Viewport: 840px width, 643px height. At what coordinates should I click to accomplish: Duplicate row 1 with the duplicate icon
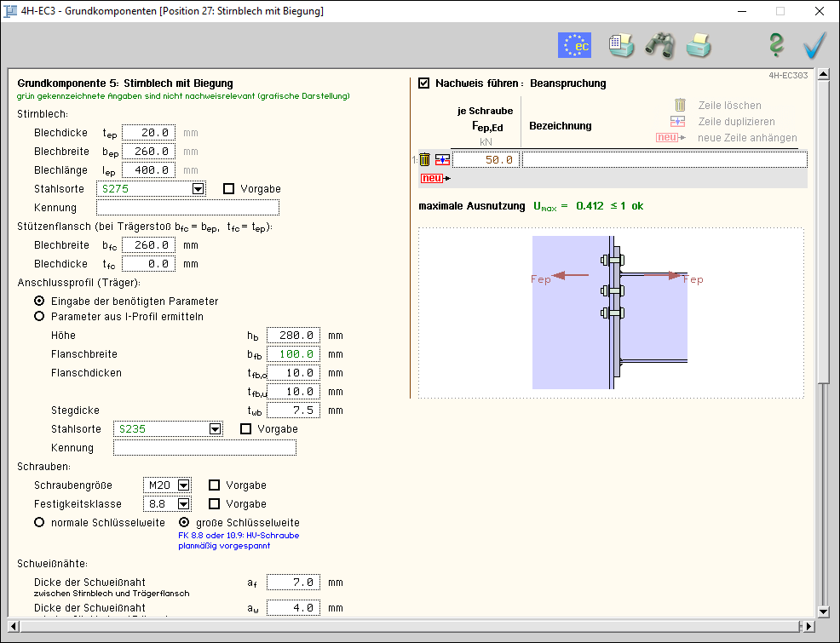(441, 159)
